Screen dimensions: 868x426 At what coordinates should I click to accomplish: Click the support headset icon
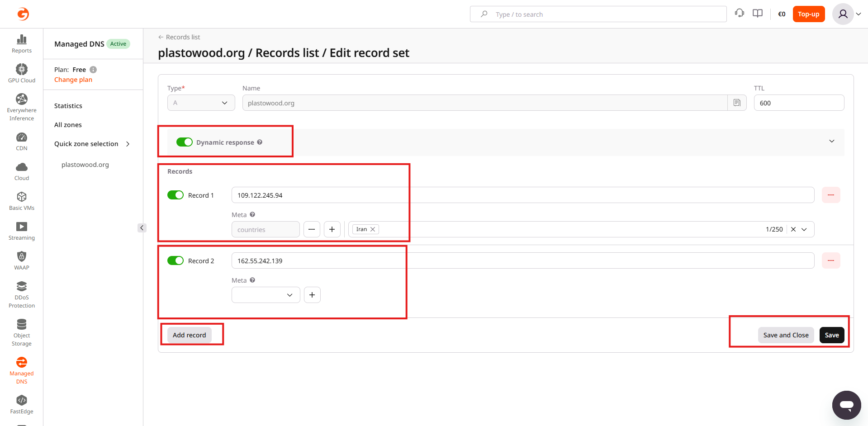point(740,14)
